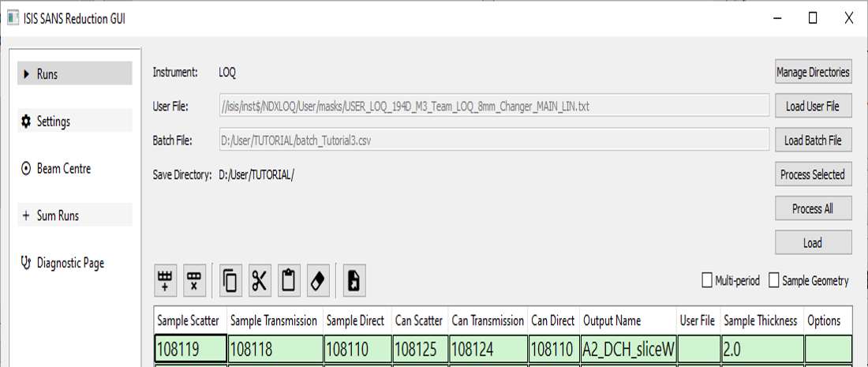Click the export table file icon
This screenshot has height=367, width=868.
coord(354,281)
